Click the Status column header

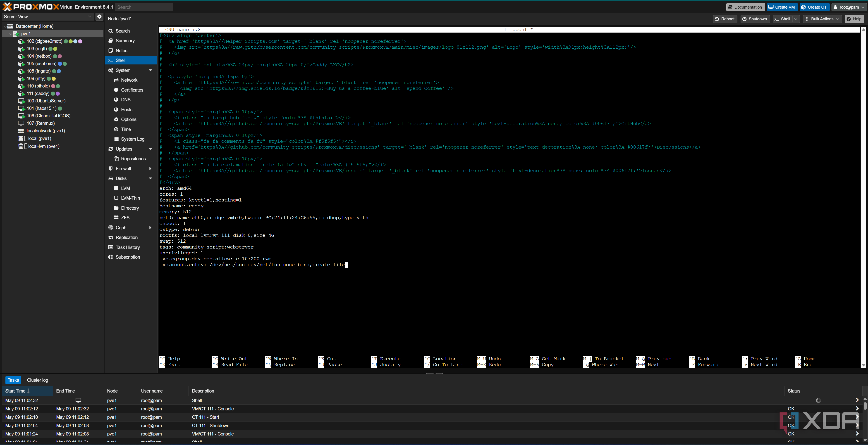point(818,391)
